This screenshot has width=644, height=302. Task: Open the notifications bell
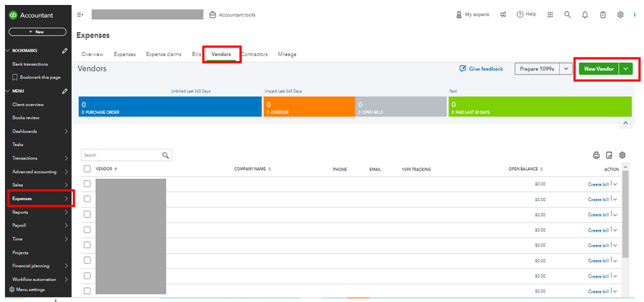pyautogui.click(x=585, y=15)
